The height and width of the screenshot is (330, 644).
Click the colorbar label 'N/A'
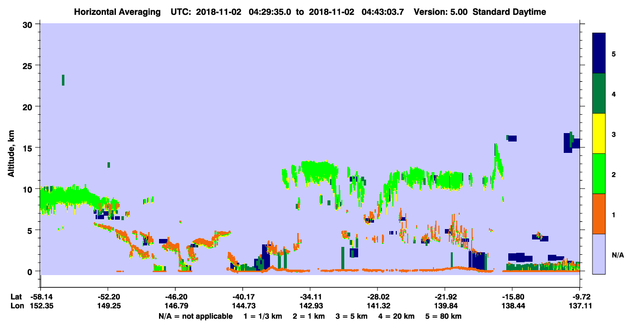click(617, 255)
